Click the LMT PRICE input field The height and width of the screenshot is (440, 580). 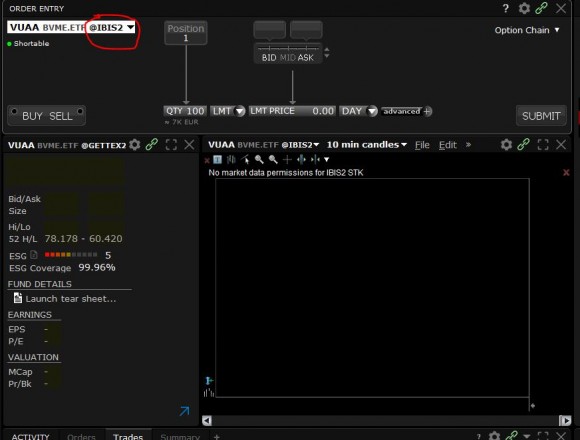click(292, 111)
